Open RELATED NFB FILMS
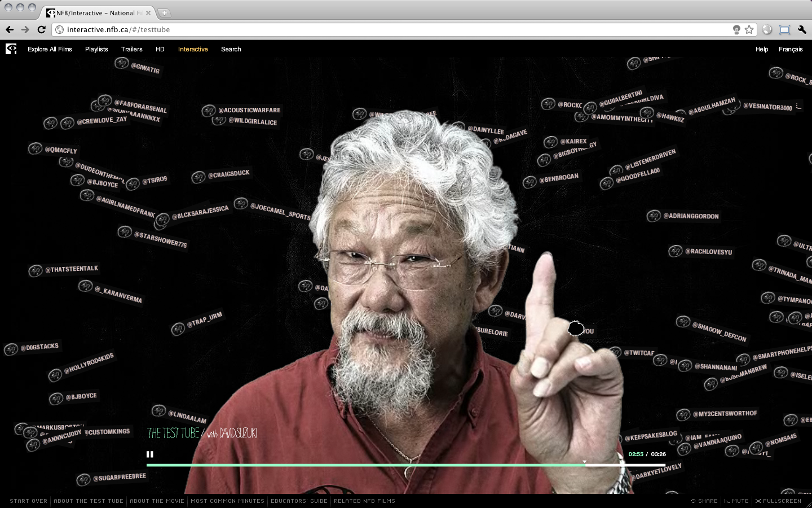 [x=365, y=501]
